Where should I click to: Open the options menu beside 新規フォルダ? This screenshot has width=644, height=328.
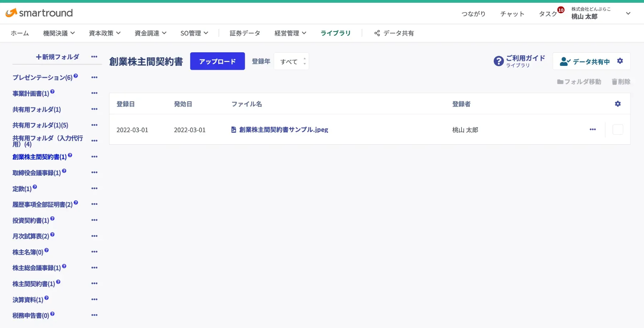point(94,57)
